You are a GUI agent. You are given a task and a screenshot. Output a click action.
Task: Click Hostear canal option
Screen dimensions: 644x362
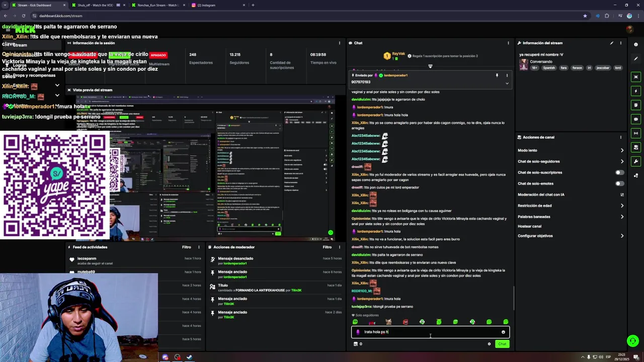coord(529,226)
